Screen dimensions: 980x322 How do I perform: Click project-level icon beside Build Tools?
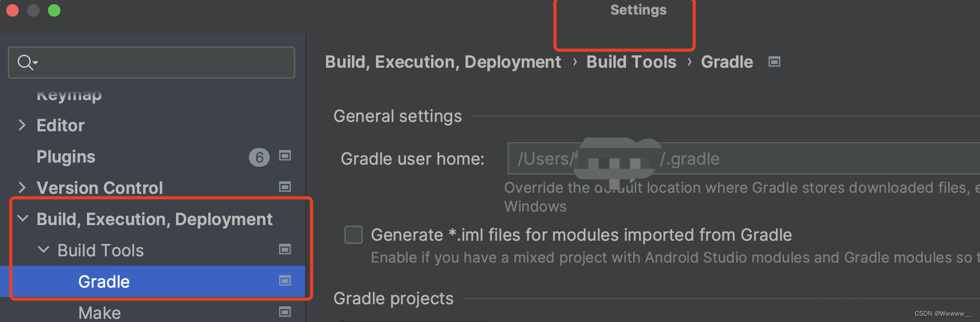(285, 250)
